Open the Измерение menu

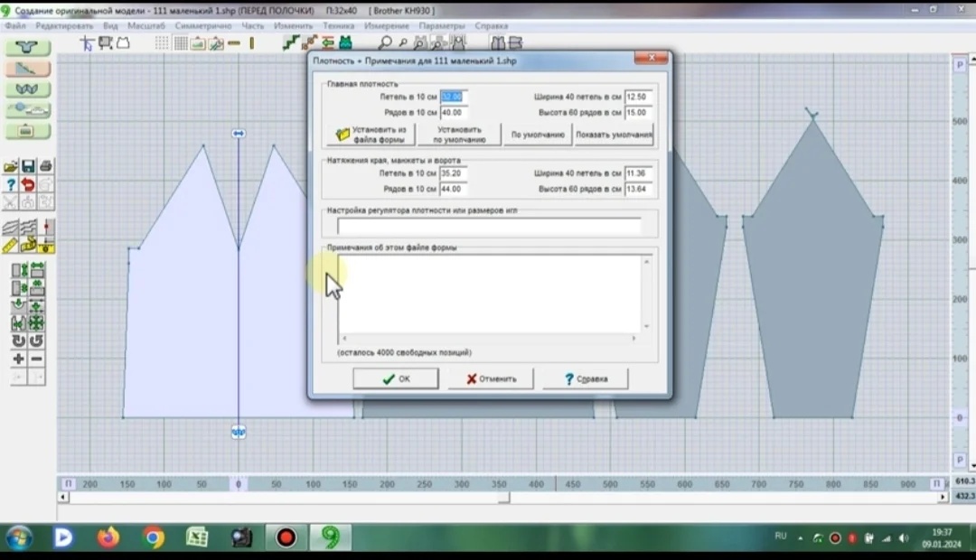point(387,26)
